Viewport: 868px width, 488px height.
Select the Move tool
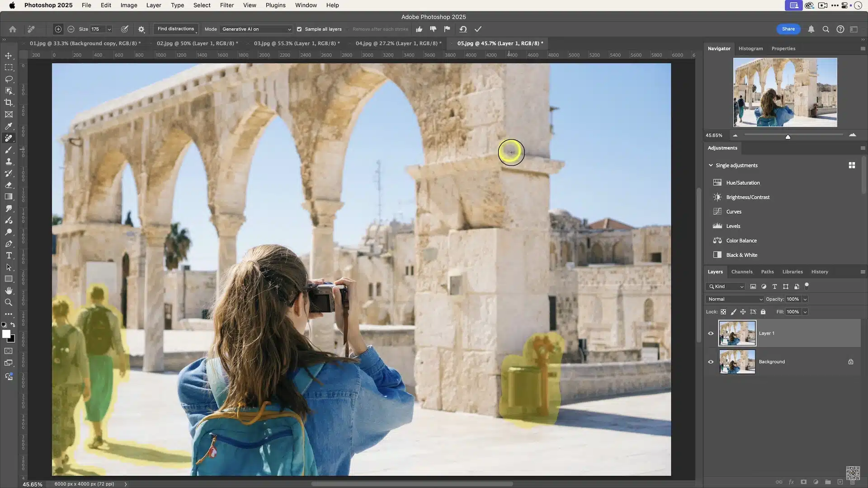(x=9, y=55)
